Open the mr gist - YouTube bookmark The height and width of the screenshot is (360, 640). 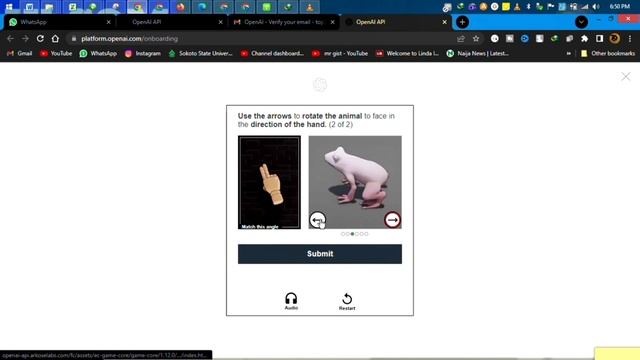(340, 53)
